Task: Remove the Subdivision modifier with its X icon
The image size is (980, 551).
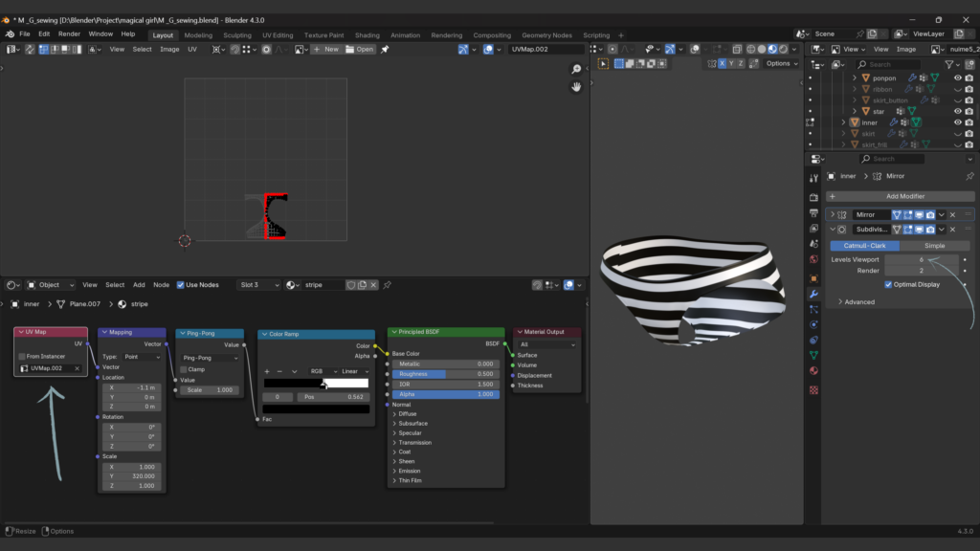Action: (953, 230)
